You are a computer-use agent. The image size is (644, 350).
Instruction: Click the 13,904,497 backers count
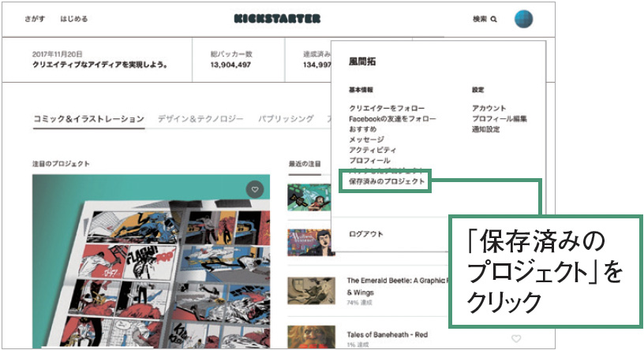(x=230, y=65)
